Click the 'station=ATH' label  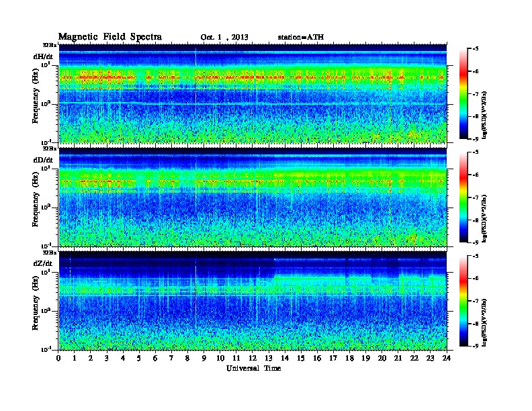click(x=301, y=37)
